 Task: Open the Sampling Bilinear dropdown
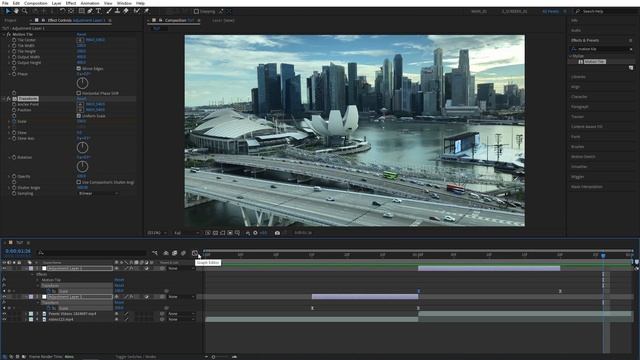pos(98,193)
